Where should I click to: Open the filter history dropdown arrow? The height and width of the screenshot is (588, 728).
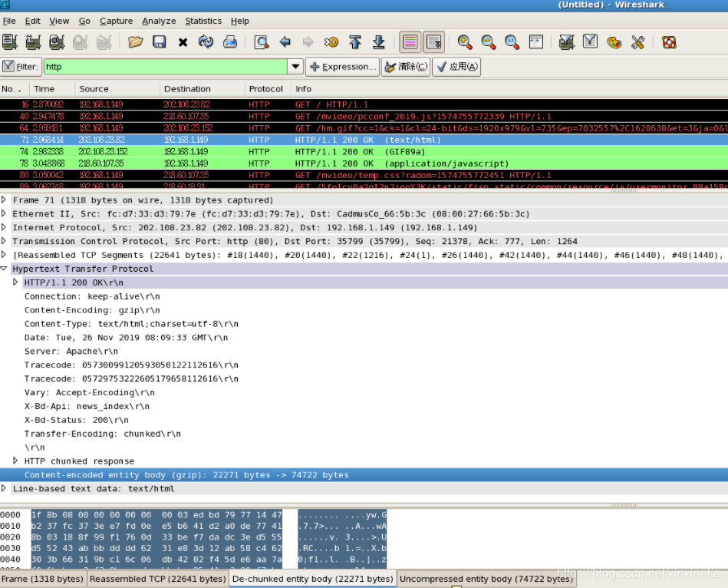[295, 67]
